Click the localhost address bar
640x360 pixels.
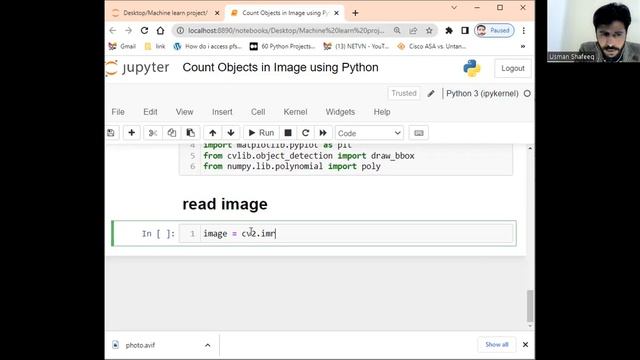[286, 31]
